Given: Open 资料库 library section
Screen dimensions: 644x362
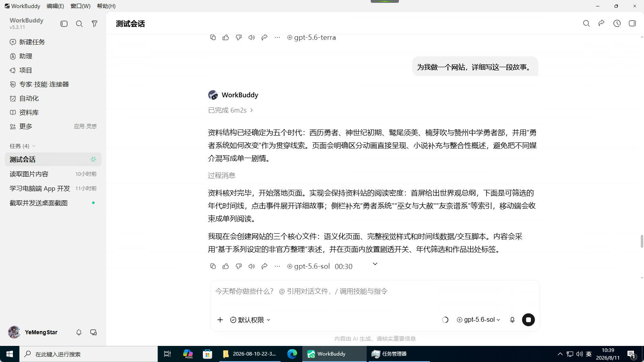Looking at the screenshot, I should tap(24, 113).
